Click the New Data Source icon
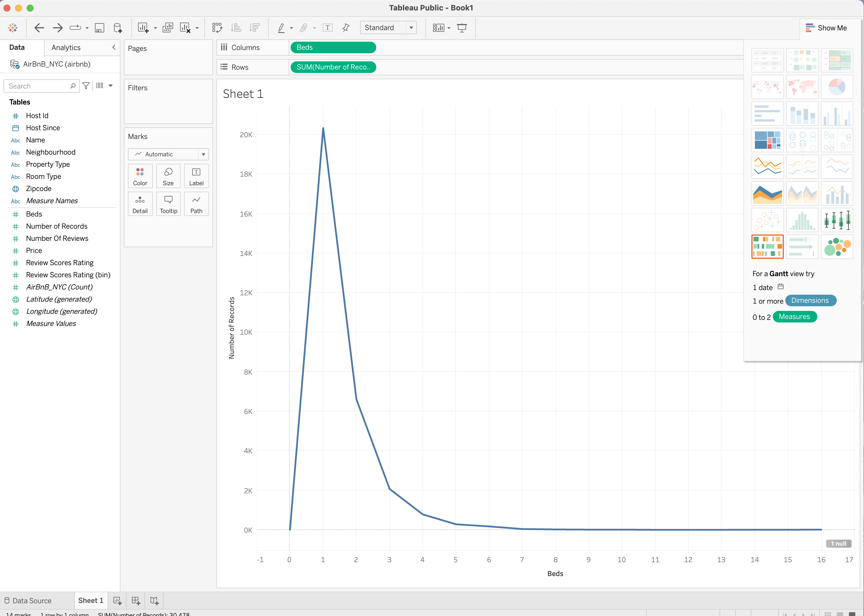Screen dimensions: 864x616 pyautogui.click(x=118, y=28)
